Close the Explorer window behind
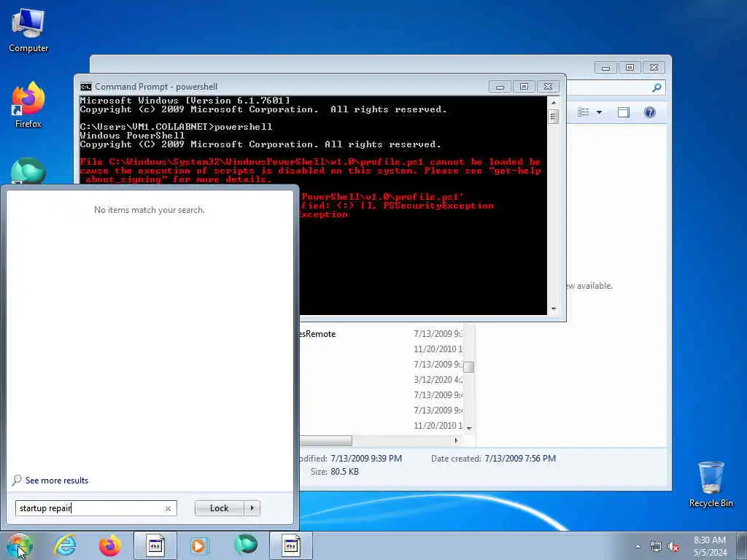This screenshot has height=560, width=747. pyautogui.click(x=654, y=68)
